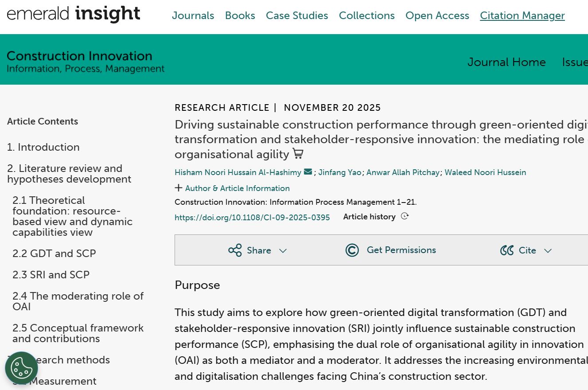Open the Cite dropdown chevron
Viewport: 588px width, 390px height.
pos(548,251)
